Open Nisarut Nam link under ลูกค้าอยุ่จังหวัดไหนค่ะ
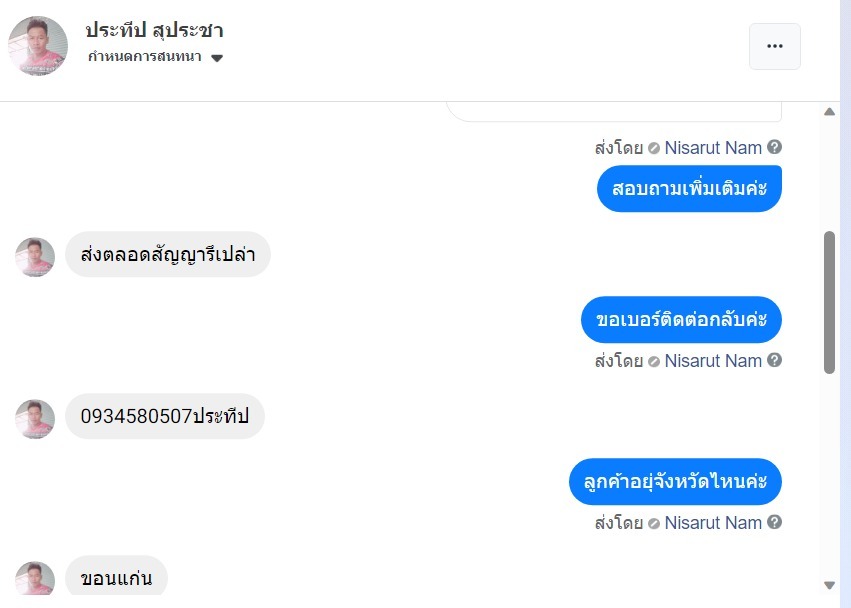851x608 pixels. coord(713,523)
